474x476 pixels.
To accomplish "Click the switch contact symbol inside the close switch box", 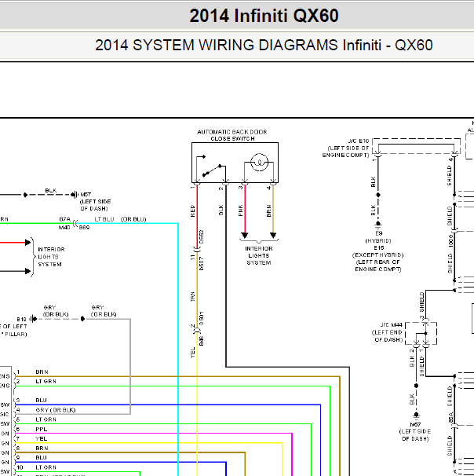I will (x=211, y=167).
